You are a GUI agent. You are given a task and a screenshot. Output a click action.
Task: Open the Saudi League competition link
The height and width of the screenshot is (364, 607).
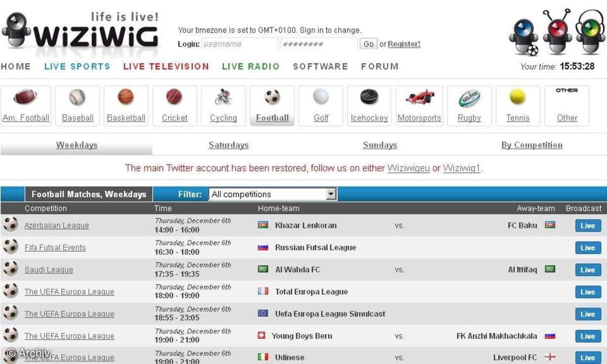49,270
